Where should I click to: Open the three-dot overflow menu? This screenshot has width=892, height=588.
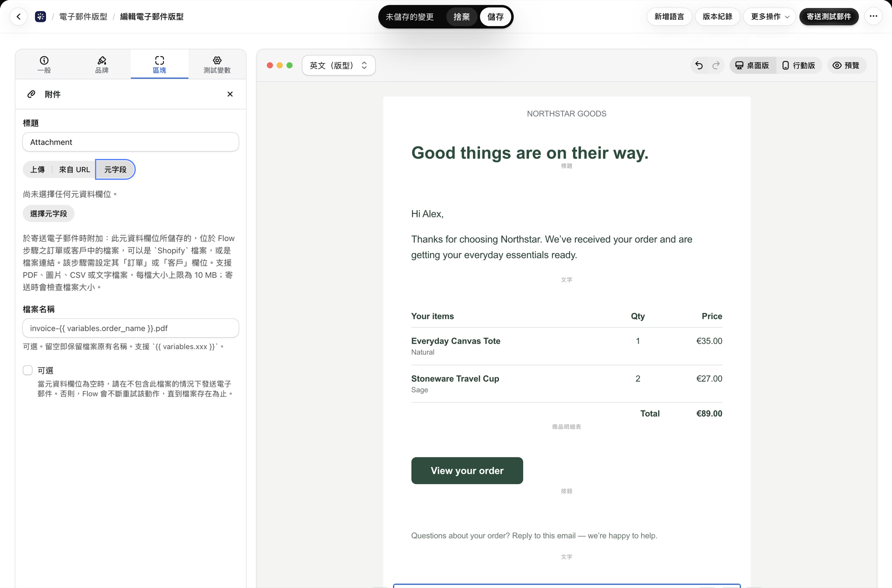(x=873, y=17)
